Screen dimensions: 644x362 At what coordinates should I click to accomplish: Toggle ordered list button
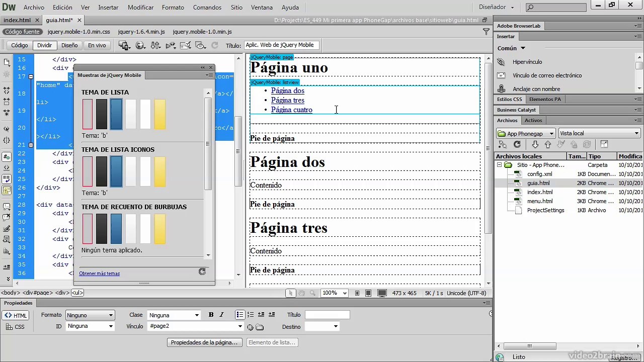coord(251,315)
